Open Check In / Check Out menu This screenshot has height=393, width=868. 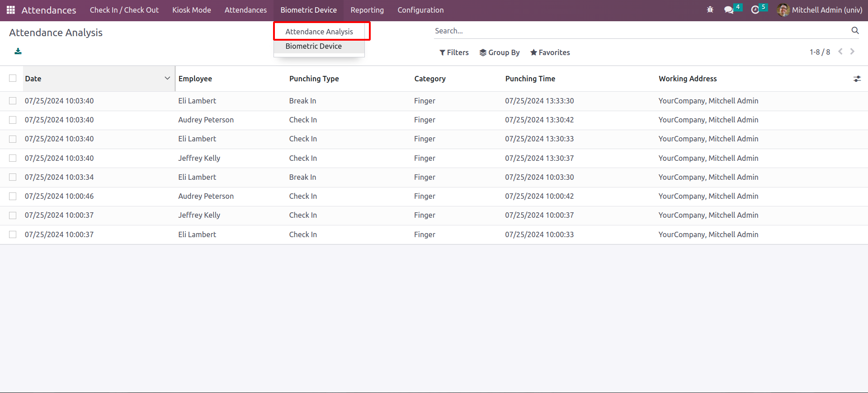click(x=124, y=10)
